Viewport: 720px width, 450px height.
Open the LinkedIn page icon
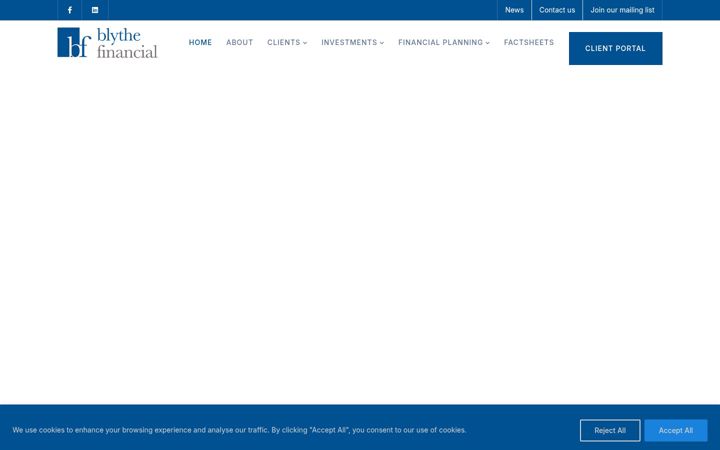coord(95,10)
